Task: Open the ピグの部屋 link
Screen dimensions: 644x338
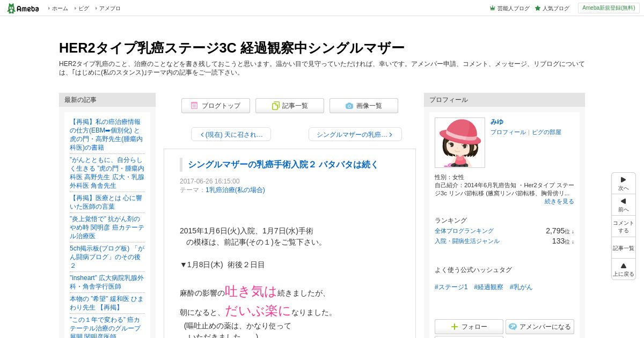Action: (546, 132)
